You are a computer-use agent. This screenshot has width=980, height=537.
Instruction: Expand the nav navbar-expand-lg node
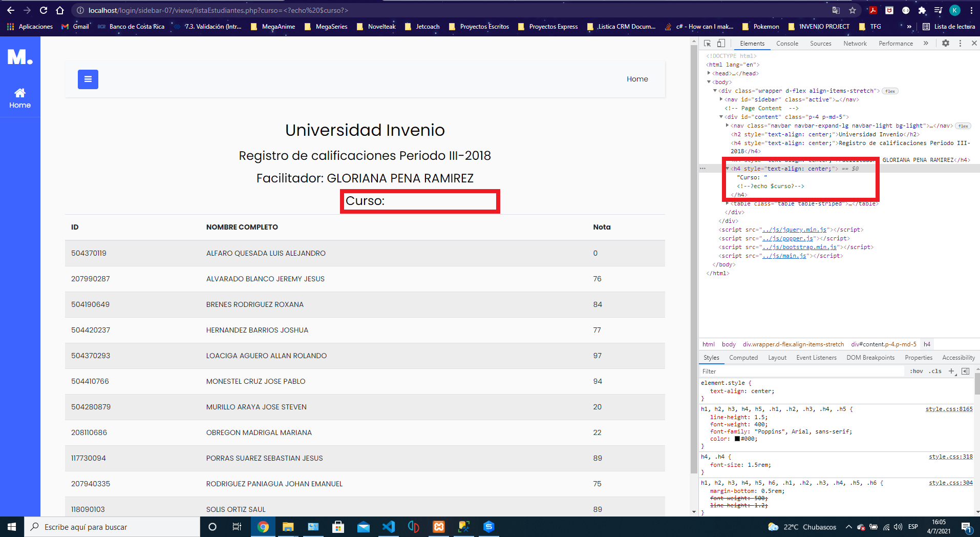(728, 126)
